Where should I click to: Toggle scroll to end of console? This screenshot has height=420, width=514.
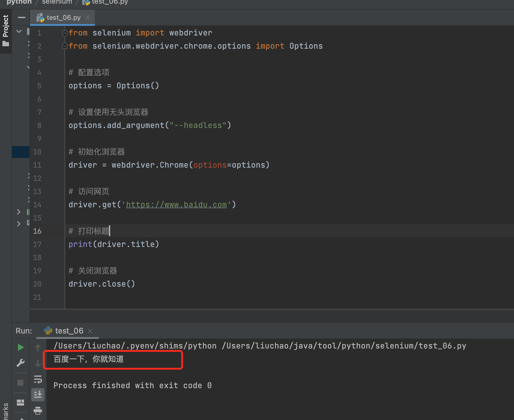(38, 394)
